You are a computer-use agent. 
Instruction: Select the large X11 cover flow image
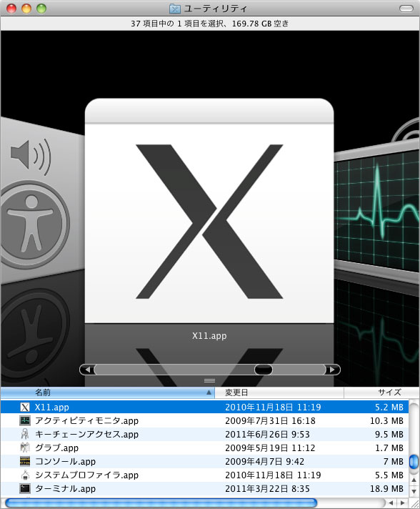(209, 210)
